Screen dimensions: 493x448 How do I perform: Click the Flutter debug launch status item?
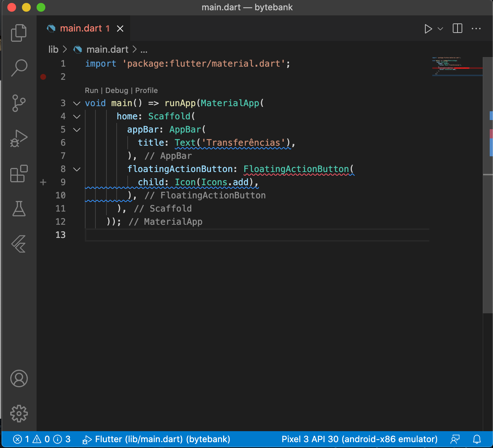tap(156, 439)
